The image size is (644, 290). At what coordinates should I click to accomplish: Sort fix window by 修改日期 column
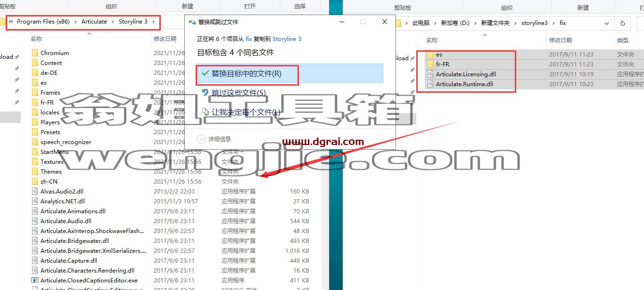561,40
